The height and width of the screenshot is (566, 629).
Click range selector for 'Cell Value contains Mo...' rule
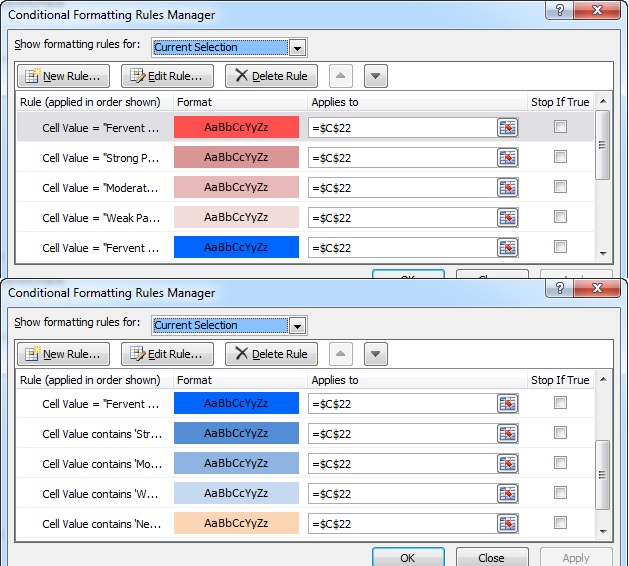tap(508, 464)
